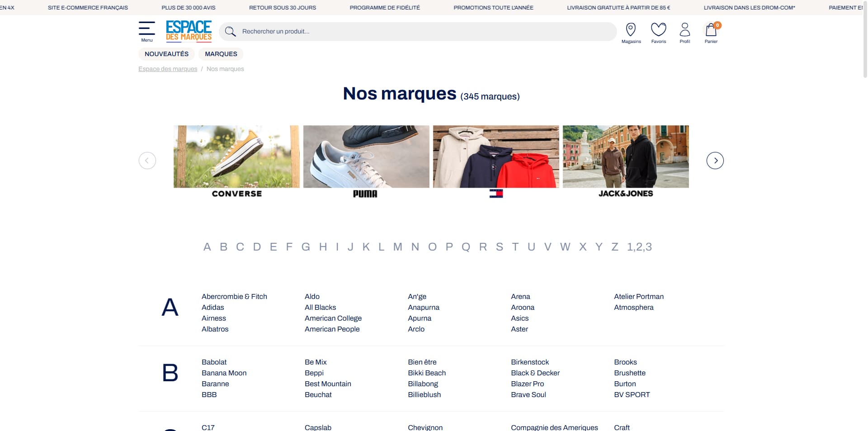Open the Asics brand link
This screenshot has height=431, width=868.
tap(520, 318)
